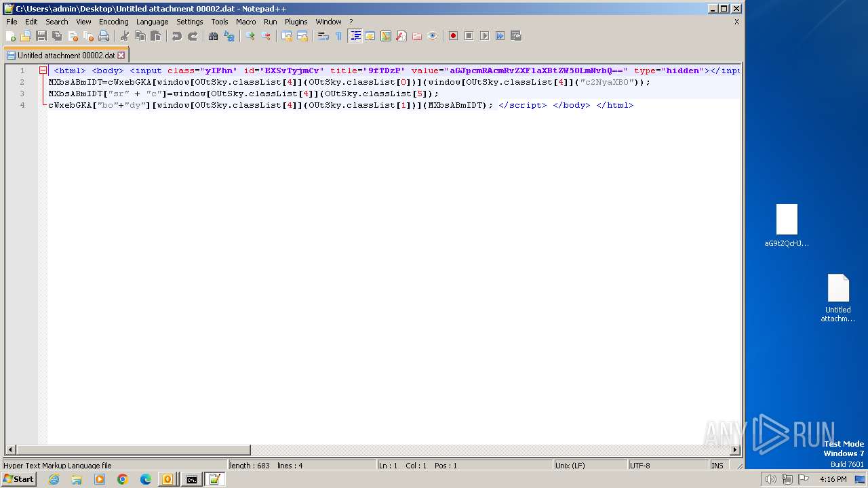Screen dimensions: 868x488
Task: Redo the action via the toolbar arrow
Action: (x=192, y=36)
